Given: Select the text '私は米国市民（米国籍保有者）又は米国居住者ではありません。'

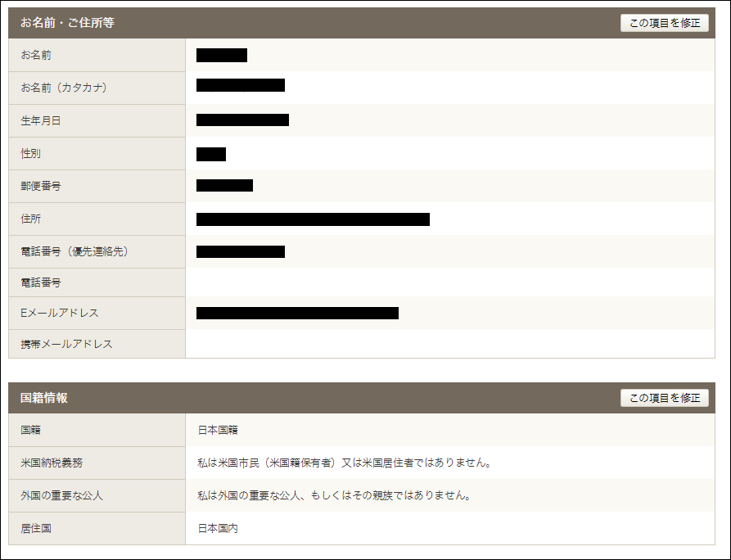Looking at the screenshot, I should coord(344,463).
